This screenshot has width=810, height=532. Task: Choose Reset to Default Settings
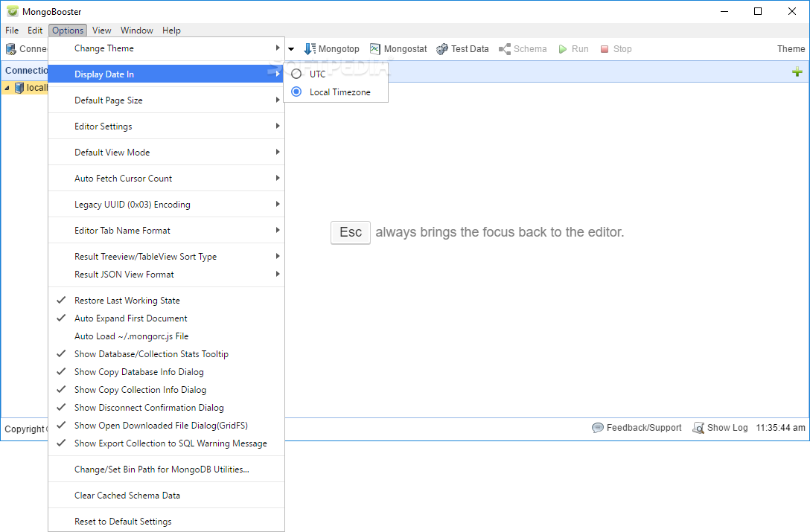click(166, 522)
